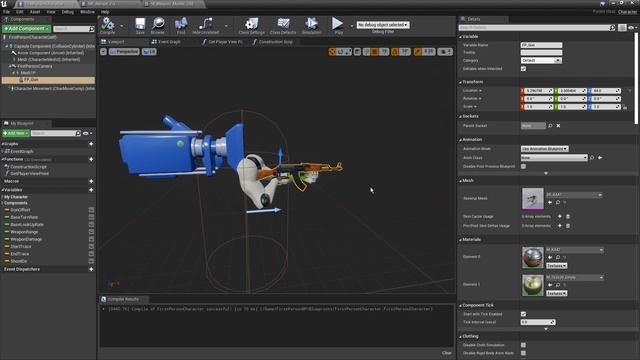Open the Window menu
640x360 pixels.
coord(87,12)
